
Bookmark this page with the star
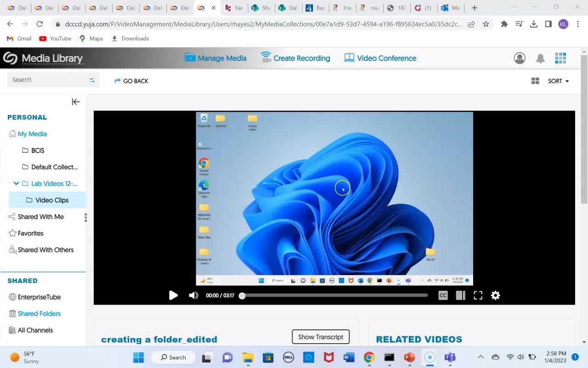486,24
